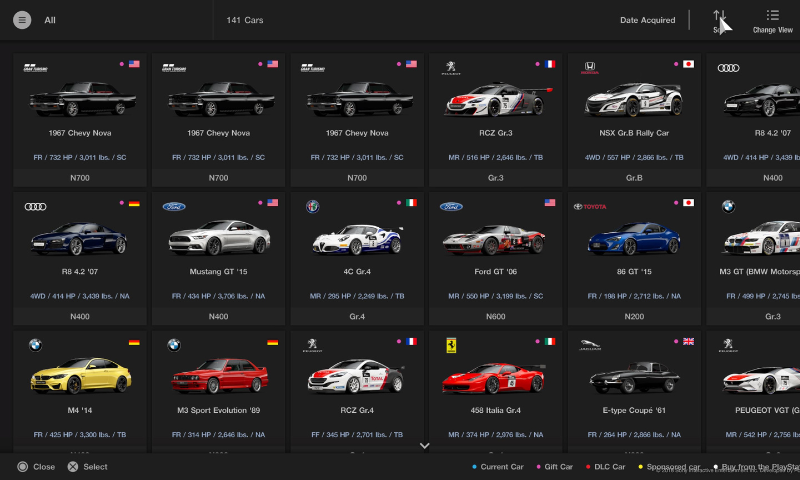Select the All category filter label
This screenshot has height=480, width=800.
pos(49,20)
